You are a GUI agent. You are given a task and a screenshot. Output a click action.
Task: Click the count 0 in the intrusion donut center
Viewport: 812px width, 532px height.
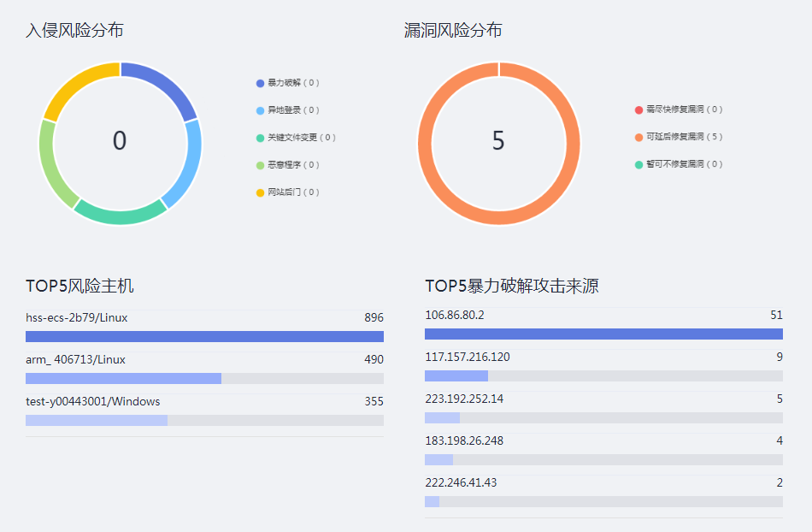pos(120,141)
